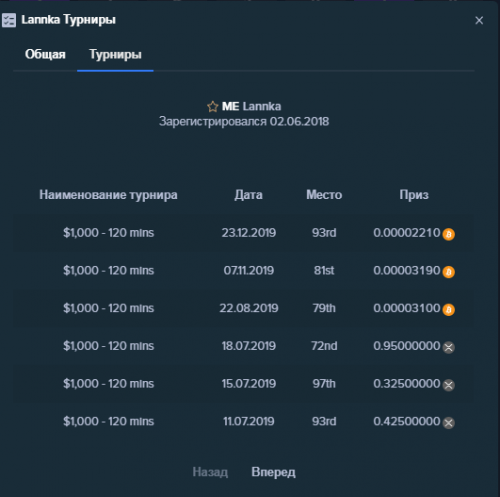Click the date 23.12.2019
This screenshot has height=497, width=500.
pyautogui.click(x=249, y=232)
